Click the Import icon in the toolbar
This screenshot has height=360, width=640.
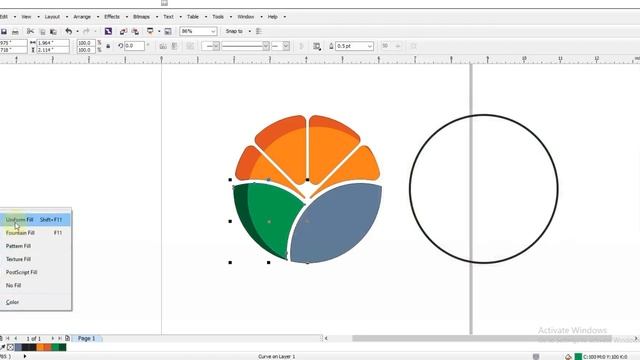coord(123,31)
